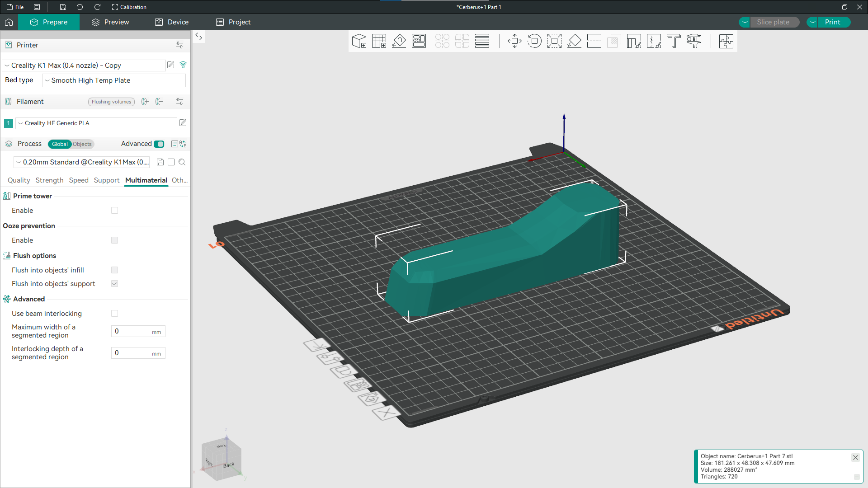Open the Creality HF Generic PLA dropdown

point(97,123)
